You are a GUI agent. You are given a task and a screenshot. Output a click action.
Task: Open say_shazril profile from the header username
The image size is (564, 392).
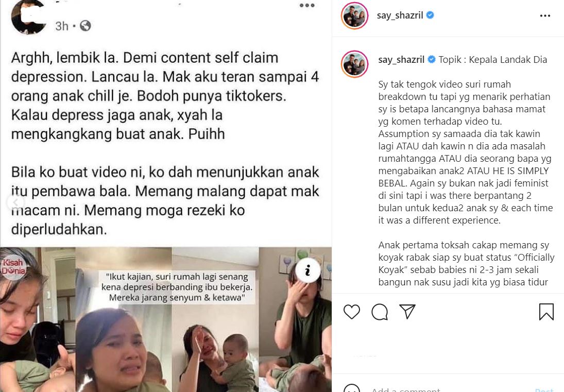click(400, 15)
